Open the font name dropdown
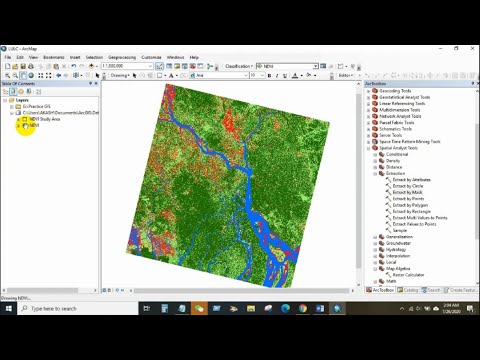Image resolution: width=480 pixels, height=360 pixels. pyautogui.click(x=246, y=76)
